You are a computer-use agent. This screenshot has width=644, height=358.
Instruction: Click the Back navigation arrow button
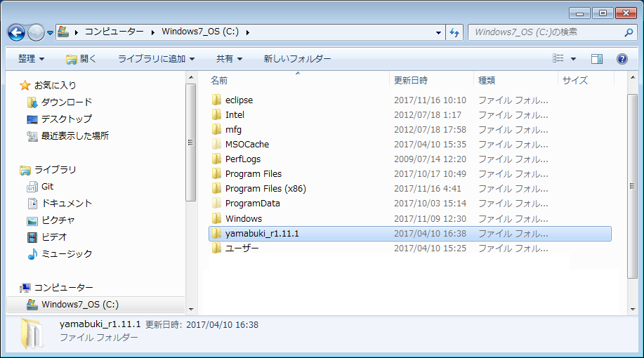[17, 32]
